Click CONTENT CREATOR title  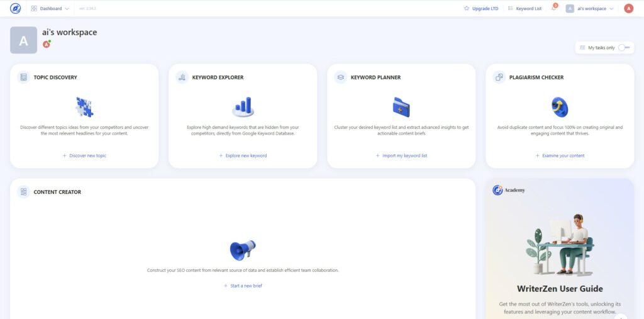coord(57,192)
